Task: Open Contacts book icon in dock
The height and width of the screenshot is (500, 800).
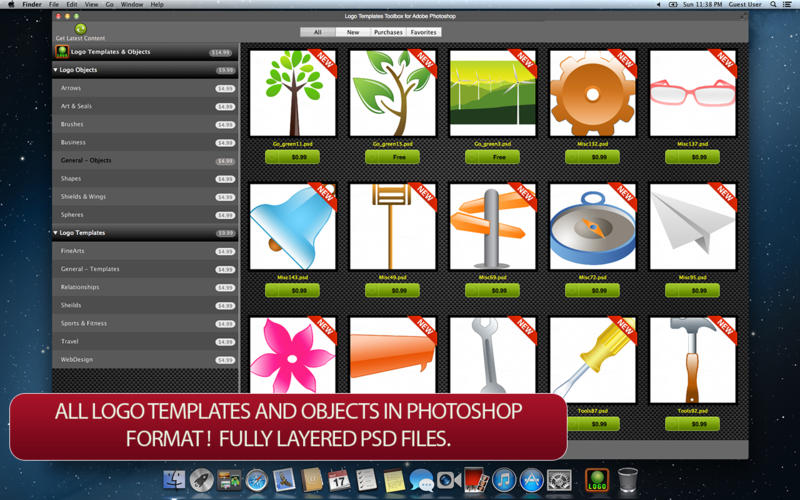Action: [312, 480]
